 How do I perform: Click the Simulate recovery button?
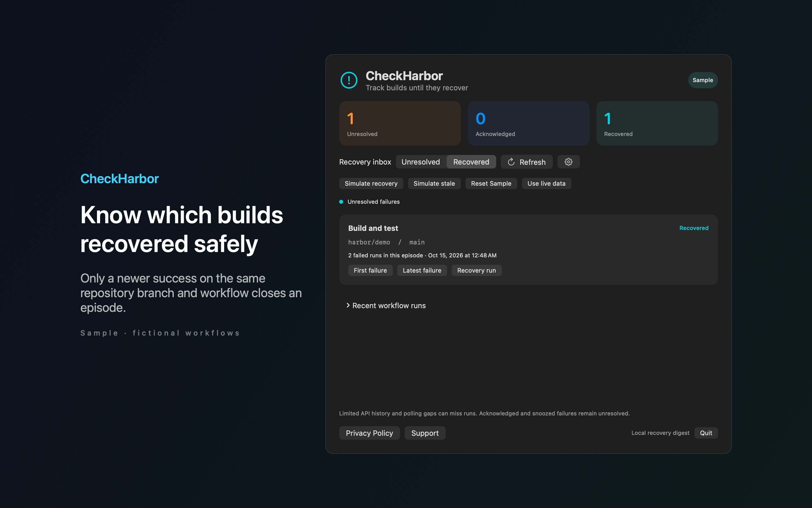point(371,183)
